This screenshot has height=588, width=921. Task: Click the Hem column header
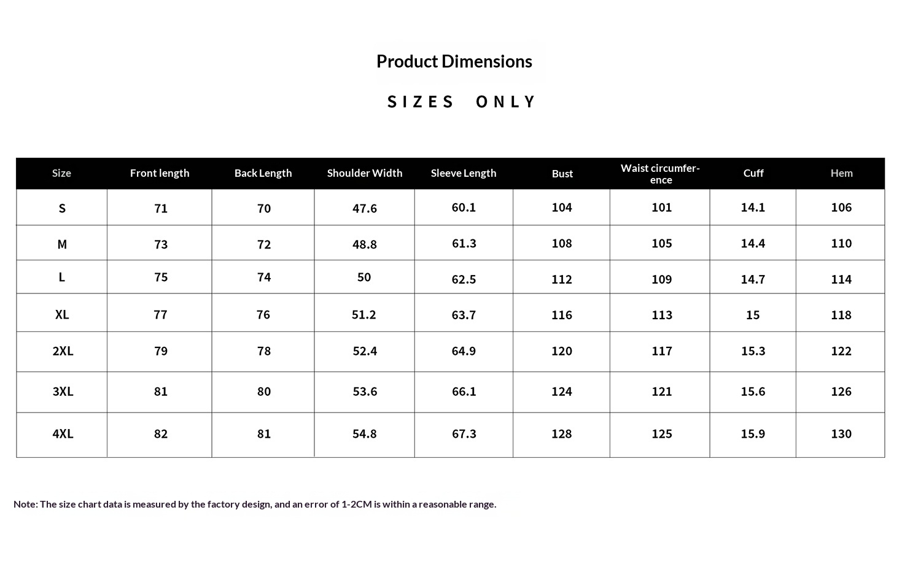841,173
